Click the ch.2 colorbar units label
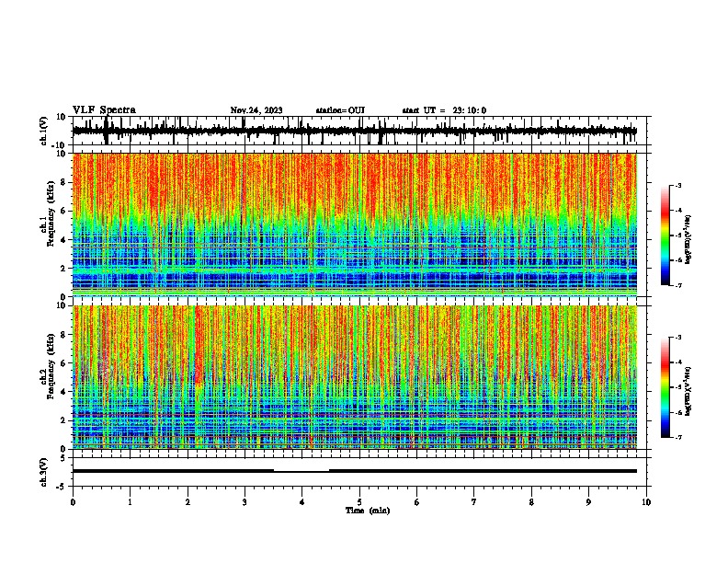The width and height of the screenshot is (728, 563). point(688,391)
